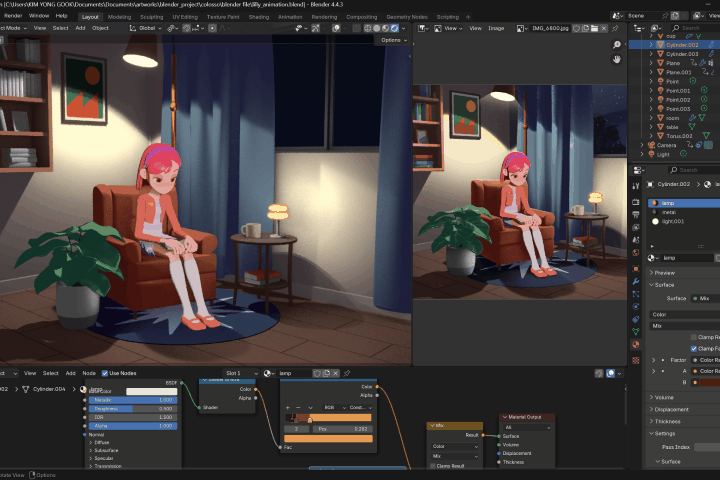Select the lamp material slot

[x=684, y=203]
